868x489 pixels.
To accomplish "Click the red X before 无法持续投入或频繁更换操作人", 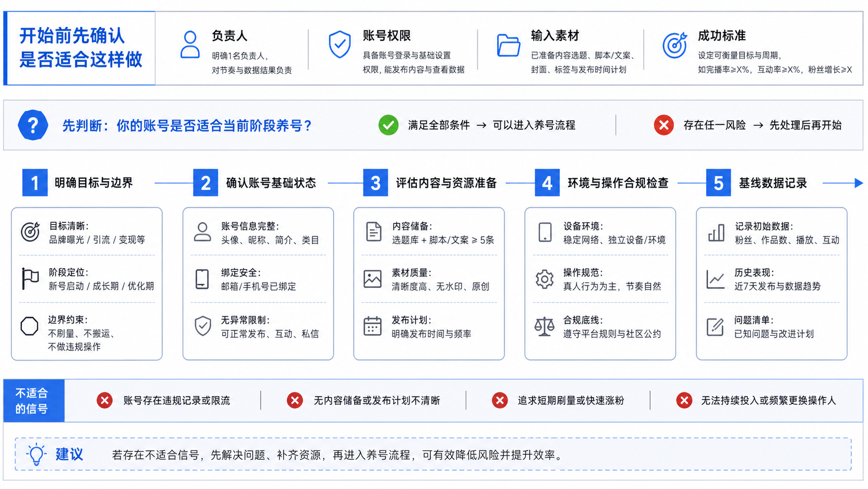I will (x=684, y=400).
